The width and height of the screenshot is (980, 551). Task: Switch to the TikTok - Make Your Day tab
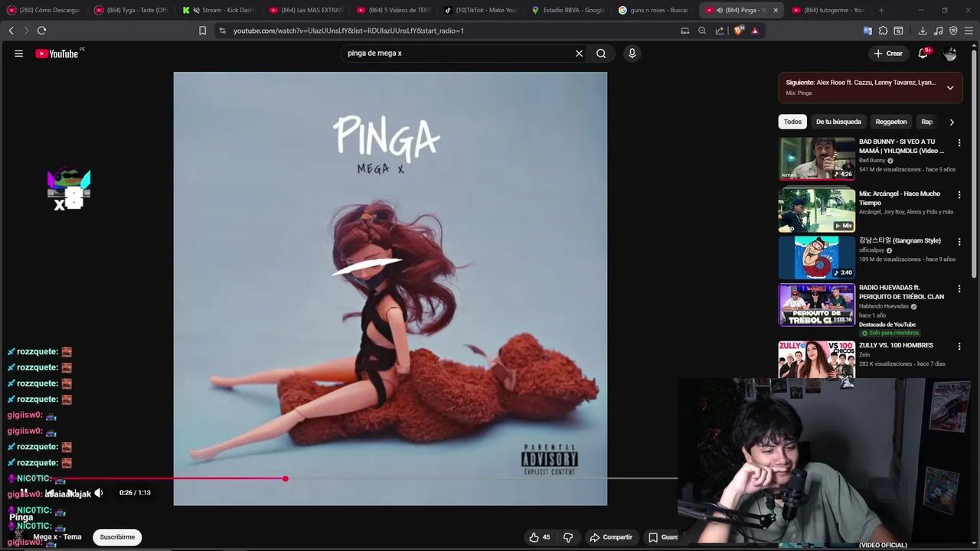[x=482, y=10]
